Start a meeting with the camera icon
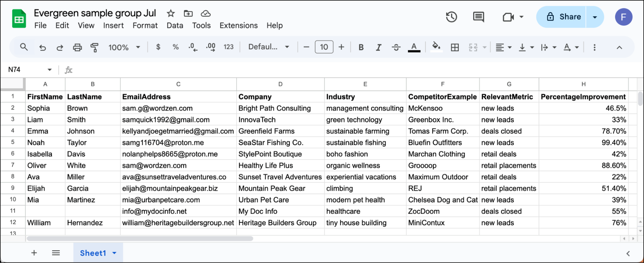Screen dimensions: 644x263 [508, 17]
